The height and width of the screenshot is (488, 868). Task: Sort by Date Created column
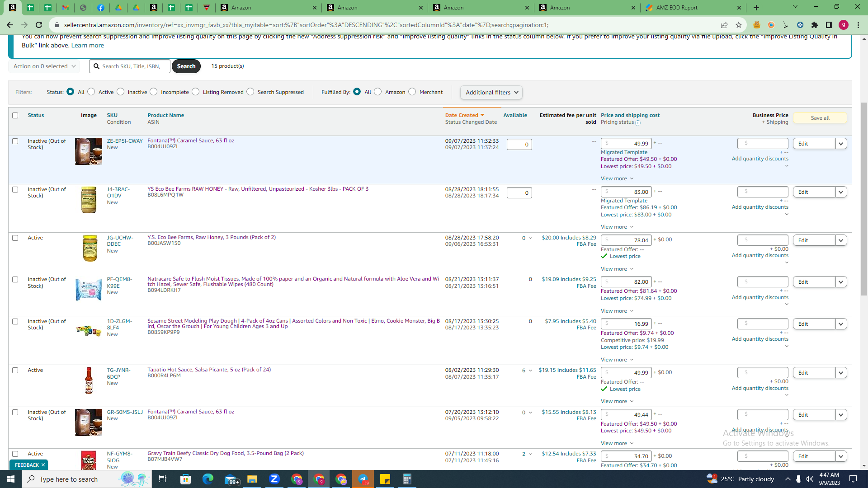coord(465,115)
